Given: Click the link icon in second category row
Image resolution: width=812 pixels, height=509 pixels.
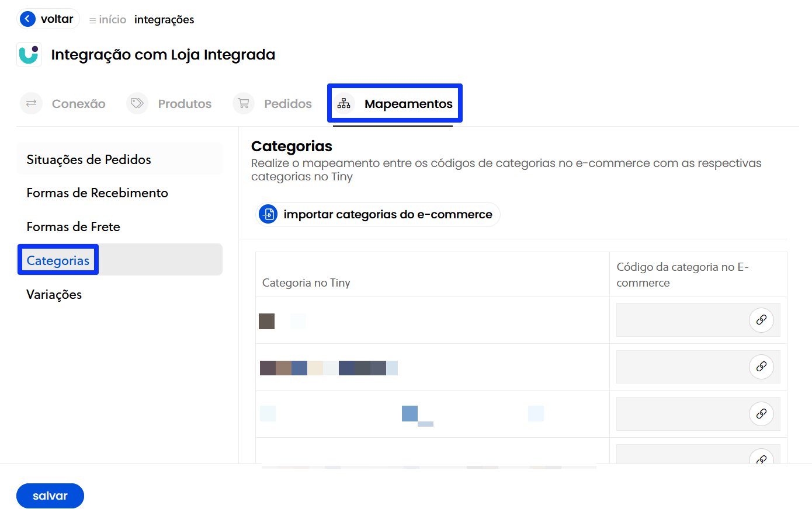Looking at the screenshot, I should 761,367.
